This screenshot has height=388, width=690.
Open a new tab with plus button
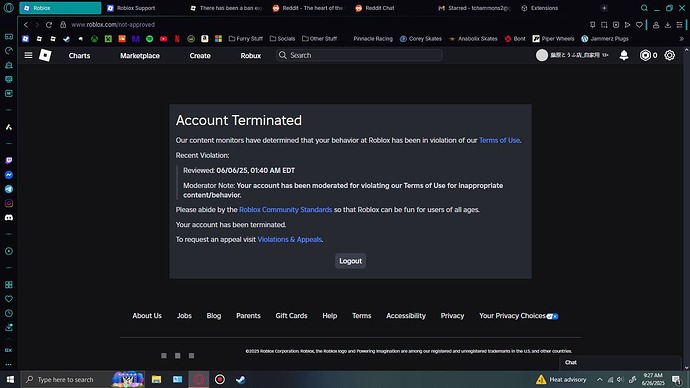(604, 8)
